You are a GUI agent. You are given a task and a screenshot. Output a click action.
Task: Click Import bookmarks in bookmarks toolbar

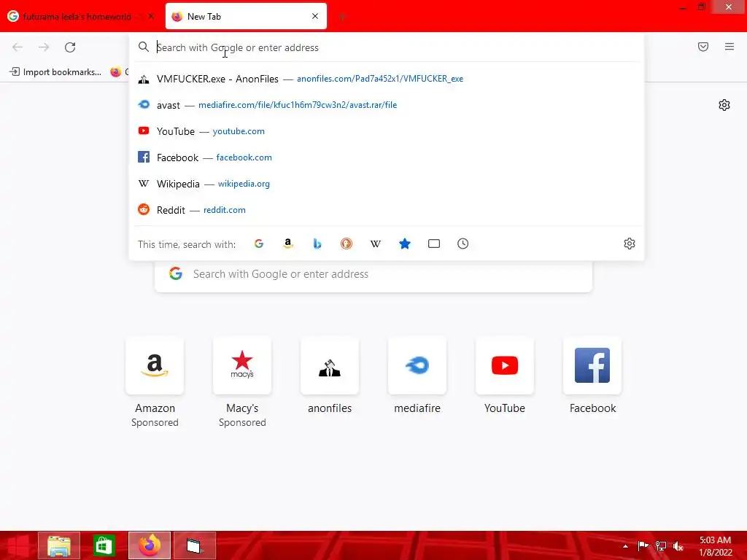(55, 72)
